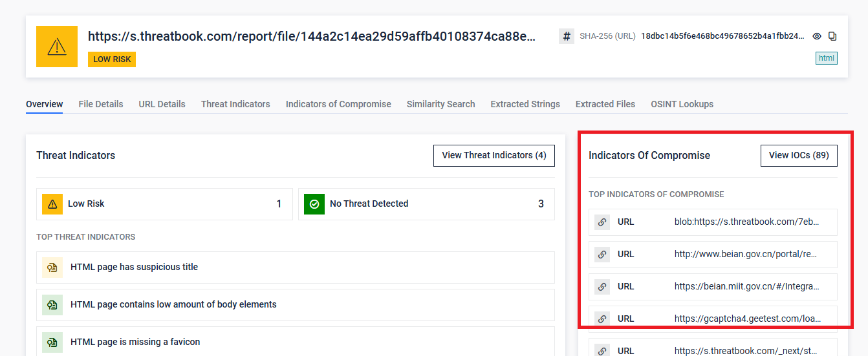
Task: Click link icon beside blob:https://s.threatbook.com URL
Action: 602,222
